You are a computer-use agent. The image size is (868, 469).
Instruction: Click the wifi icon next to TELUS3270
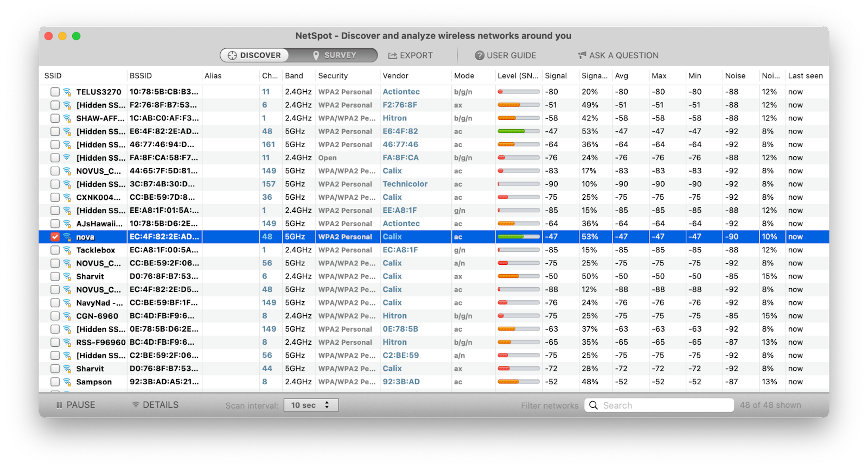(x=67, y=92)
